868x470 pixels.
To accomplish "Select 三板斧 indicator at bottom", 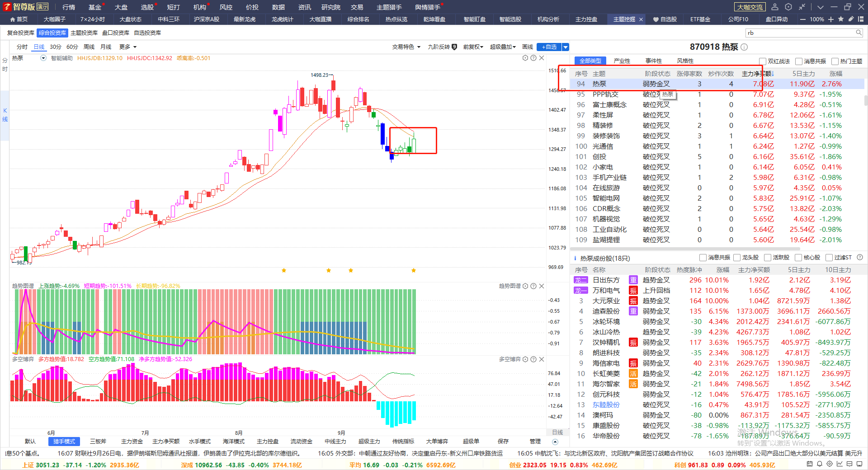I will pyautogui.click(x=98, y=442).
